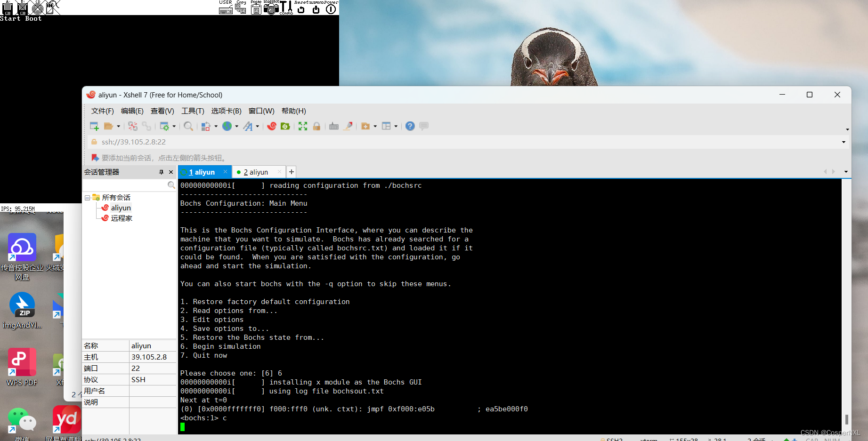Click Bochs floppy A: drive icon
Viewport: 868px width, 441px height.
coord(8,8)
